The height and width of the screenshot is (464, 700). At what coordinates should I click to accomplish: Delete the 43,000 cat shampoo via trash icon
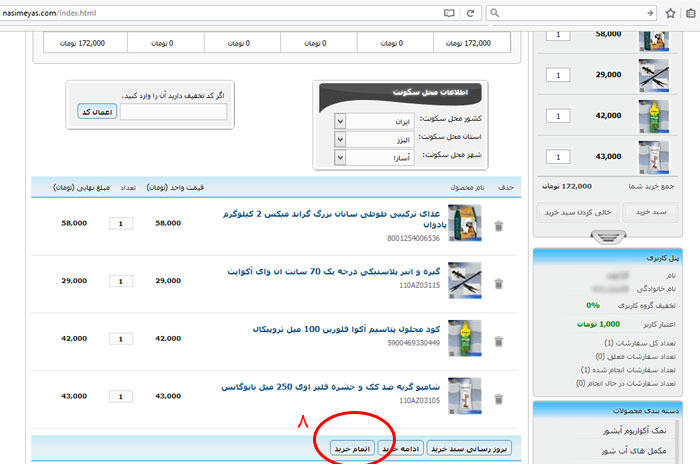click(x=499, y=398)
